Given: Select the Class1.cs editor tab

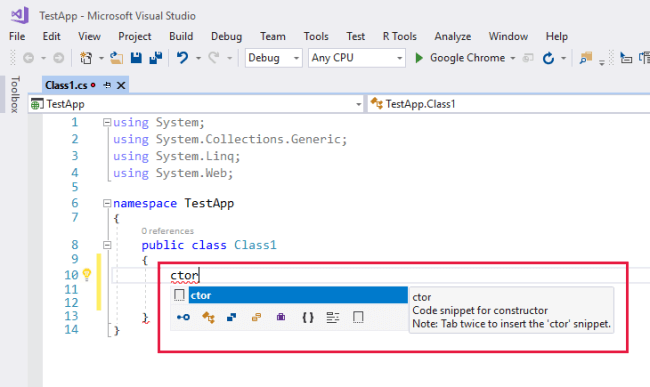Looking at the screenshot, I should point(66,85).
